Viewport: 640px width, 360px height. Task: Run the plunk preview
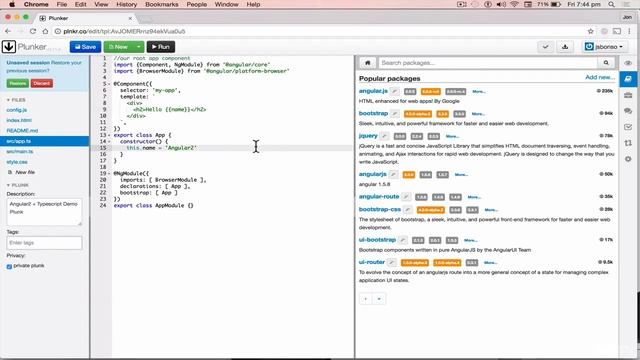[x=161, y=47]
